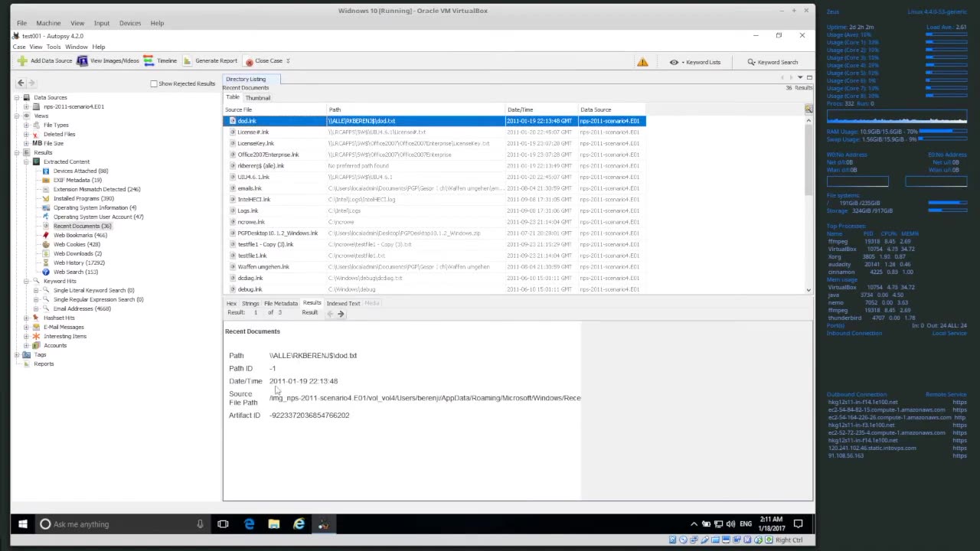980x551 pixels.
Task: Select Reports node in tree
Action: point(44,364)
